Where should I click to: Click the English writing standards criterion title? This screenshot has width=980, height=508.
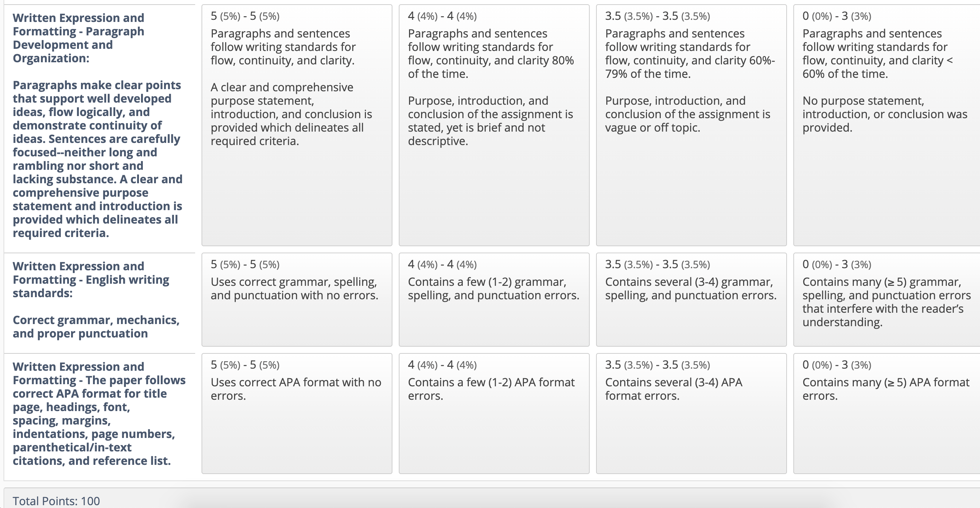coord(91,279)
